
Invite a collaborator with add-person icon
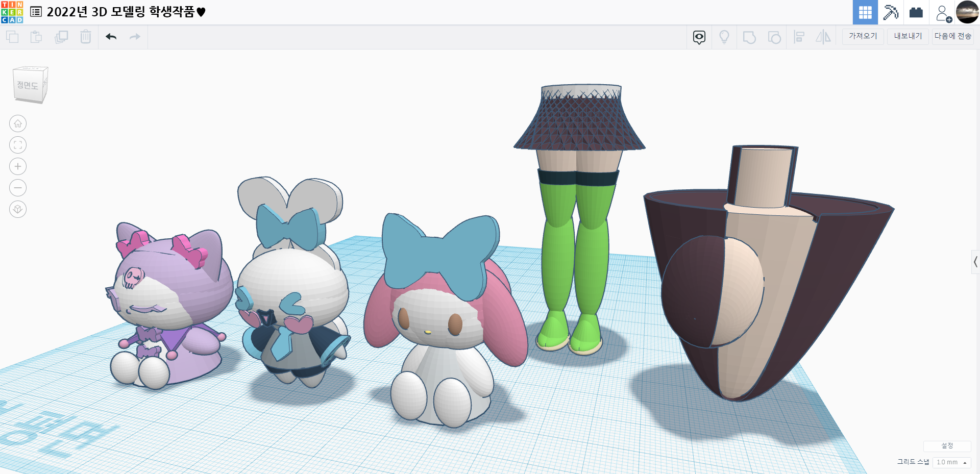tap(943, 13)
